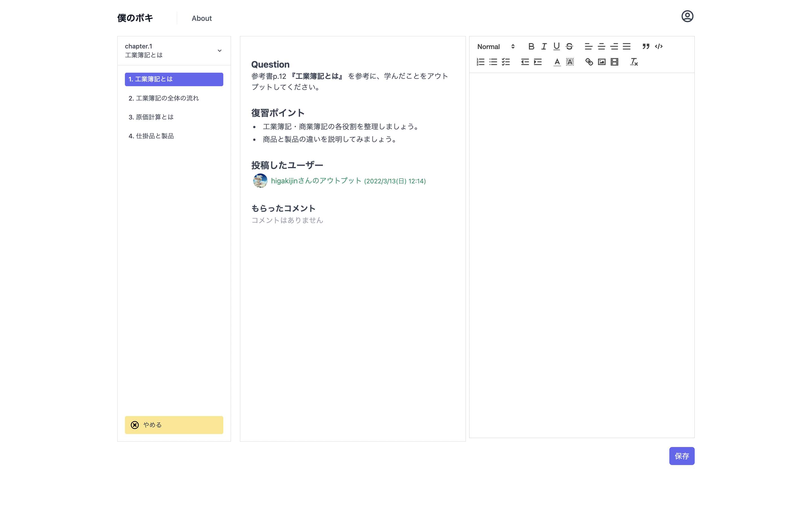Collapse the chapter.1 section chevron
Viewport: 812px width, 507px height.
click(219, 51)
